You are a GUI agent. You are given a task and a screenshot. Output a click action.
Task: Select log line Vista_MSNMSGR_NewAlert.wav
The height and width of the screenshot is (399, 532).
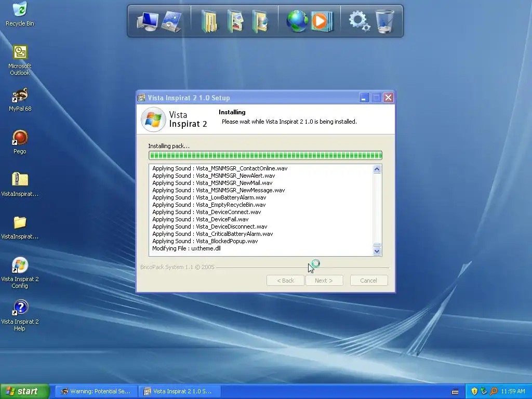point(214,176)
